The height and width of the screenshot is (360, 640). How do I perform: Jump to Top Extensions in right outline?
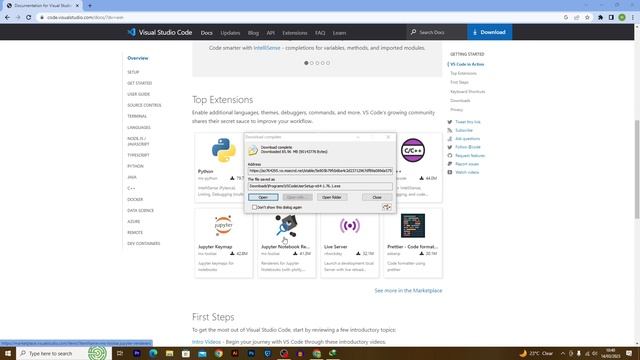(463, 73)
